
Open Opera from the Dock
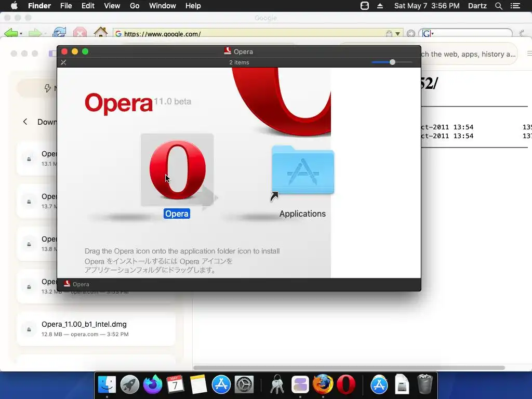pyautogui.click(x=345, y=385)
